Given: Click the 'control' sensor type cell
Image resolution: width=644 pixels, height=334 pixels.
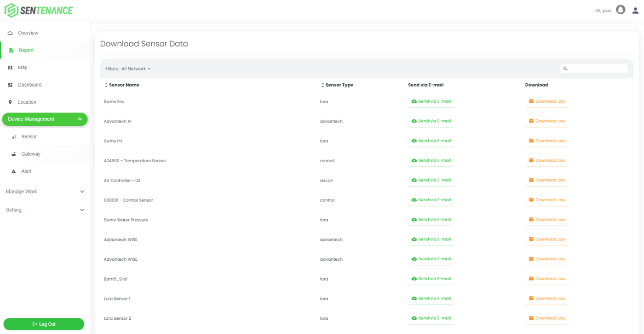Looking at the screenshot, I should (328, 200).
